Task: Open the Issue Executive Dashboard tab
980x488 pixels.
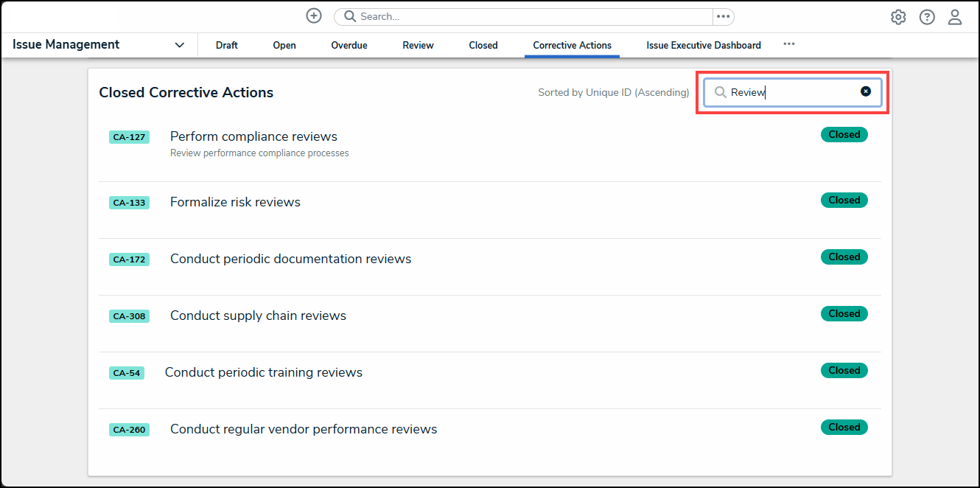Action: coord(704,45)
